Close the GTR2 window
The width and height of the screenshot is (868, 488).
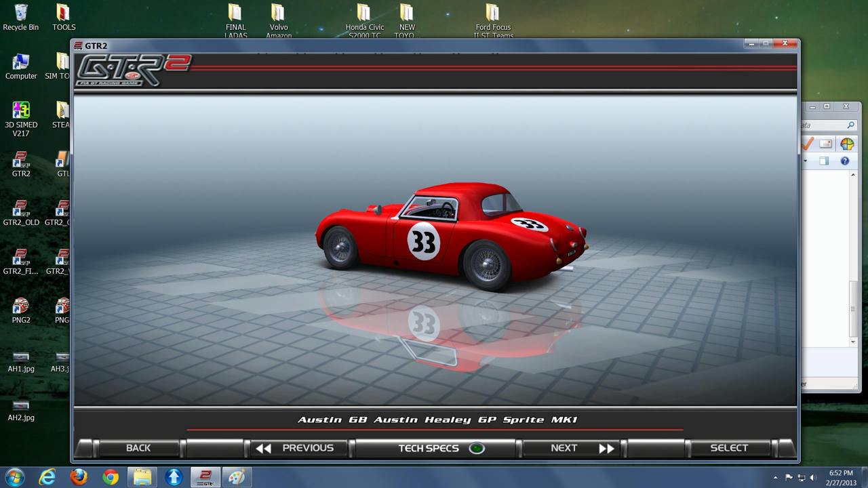coord(785,44)
